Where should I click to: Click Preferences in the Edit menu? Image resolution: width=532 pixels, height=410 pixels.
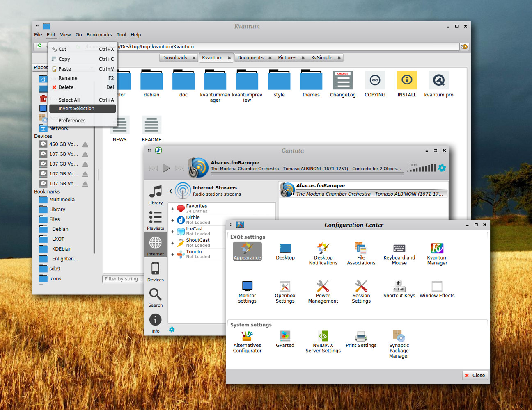[x=83, y=121]
